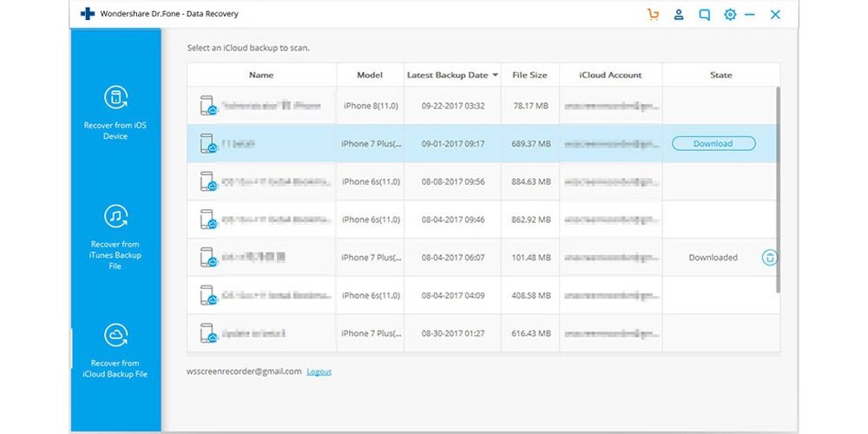Viewport: 868px width, 434px height.
Task: Click the 408.58 MB file size
Action: [530, 296]
